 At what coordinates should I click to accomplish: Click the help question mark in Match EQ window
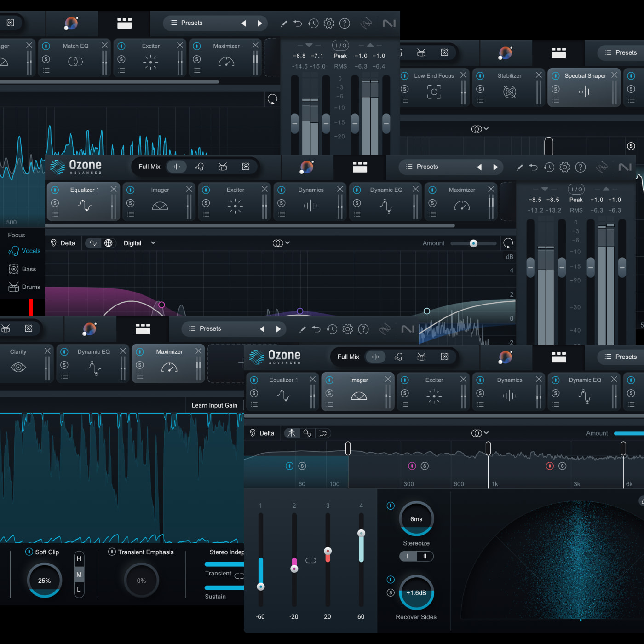coord(345,23)
